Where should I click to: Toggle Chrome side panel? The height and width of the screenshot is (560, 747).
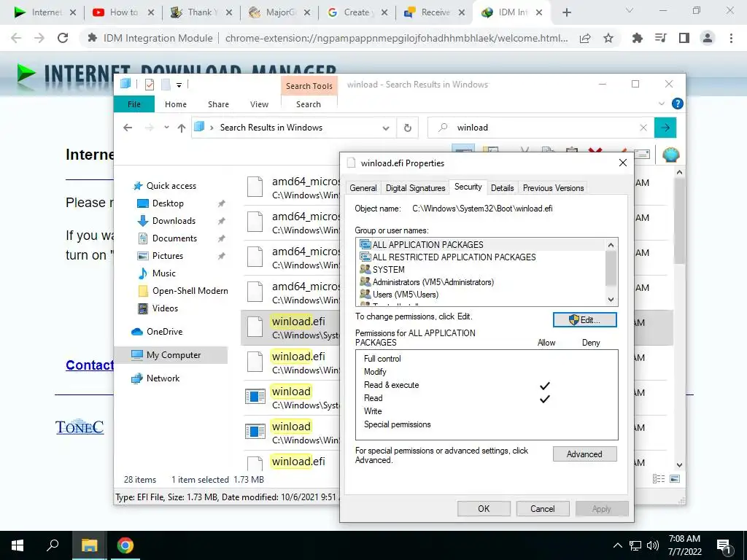coord(684,38)
